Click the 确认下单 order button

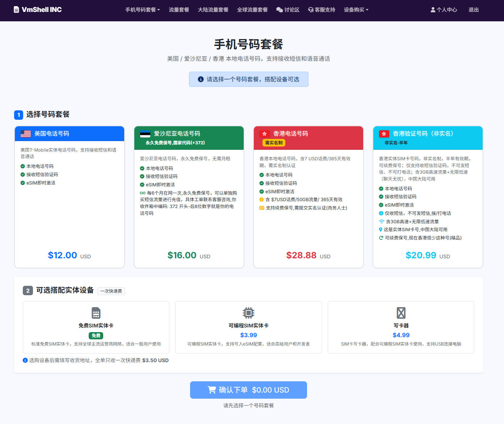(248, 390)
